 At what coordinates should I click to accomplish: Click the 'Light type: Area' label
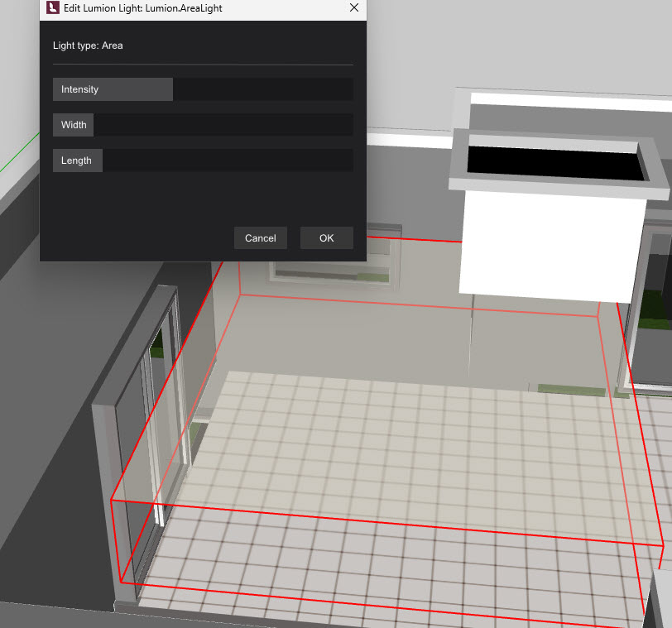86,46
